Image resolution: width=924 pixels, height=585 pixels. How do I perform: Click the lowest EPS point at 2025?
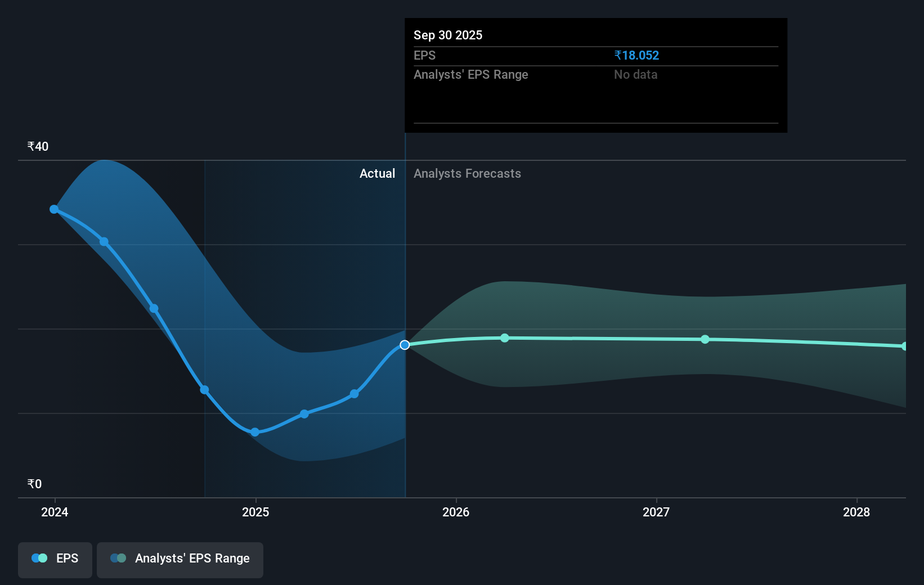[255, 432]
